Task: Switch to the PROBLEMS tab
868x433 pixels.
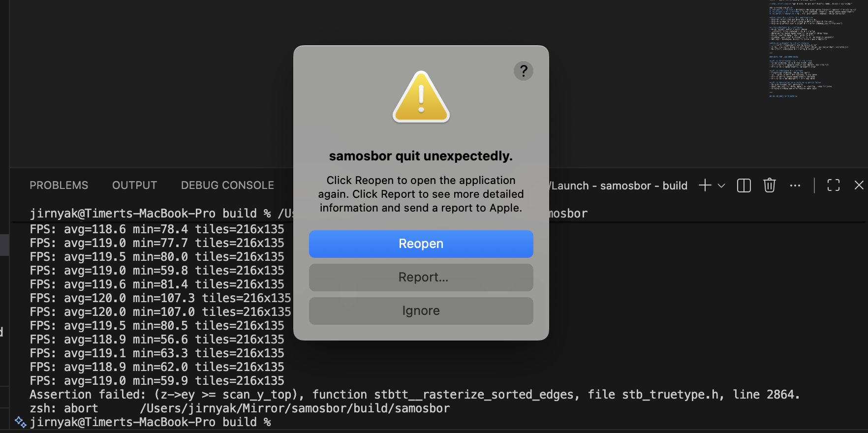Action: pos(59,186)
